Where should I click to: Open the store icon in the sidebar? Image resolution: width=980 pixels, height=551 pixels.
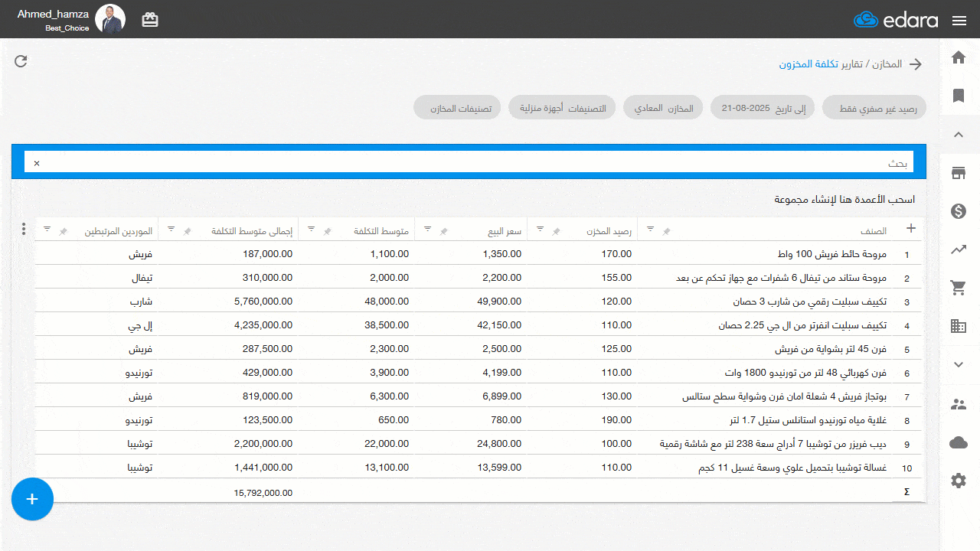[958, 173]
